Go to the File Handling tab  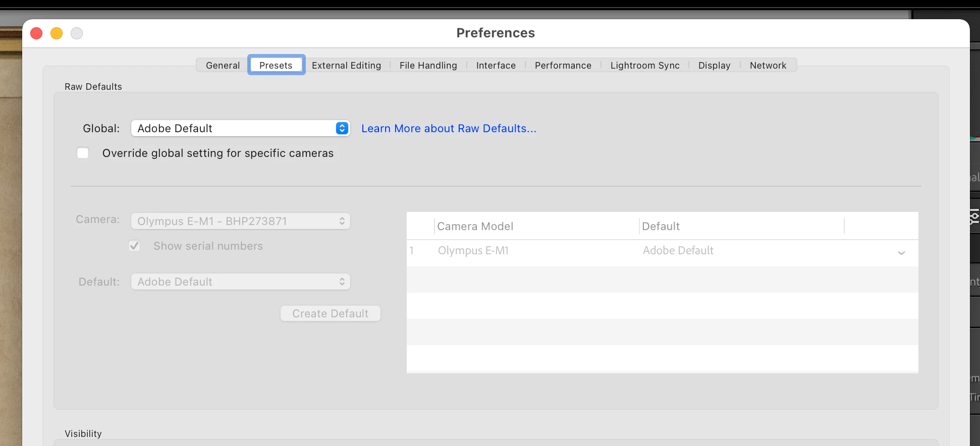coord(428,65)
